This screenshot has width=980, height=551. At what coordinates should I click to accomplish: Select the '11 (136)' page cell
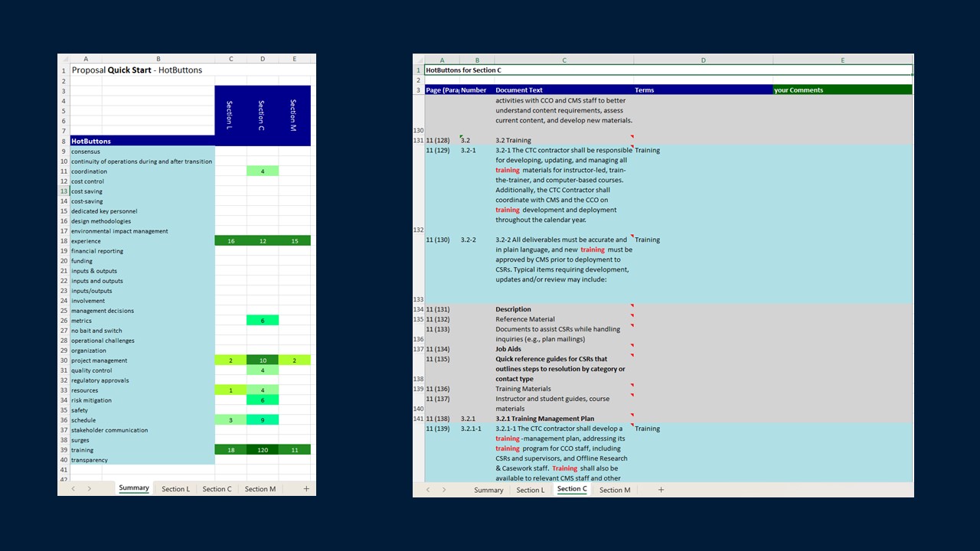(443, 389)
